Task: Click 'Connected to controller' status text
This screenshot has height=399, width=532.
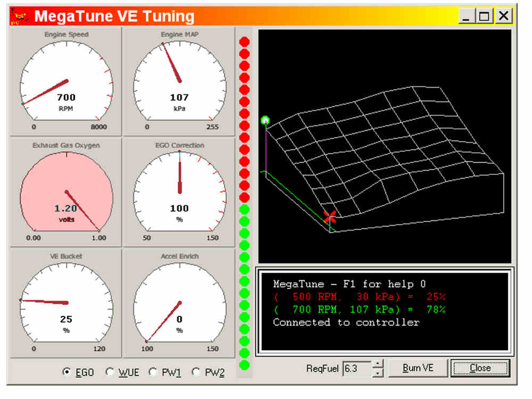Action: (x=346, y=322)
